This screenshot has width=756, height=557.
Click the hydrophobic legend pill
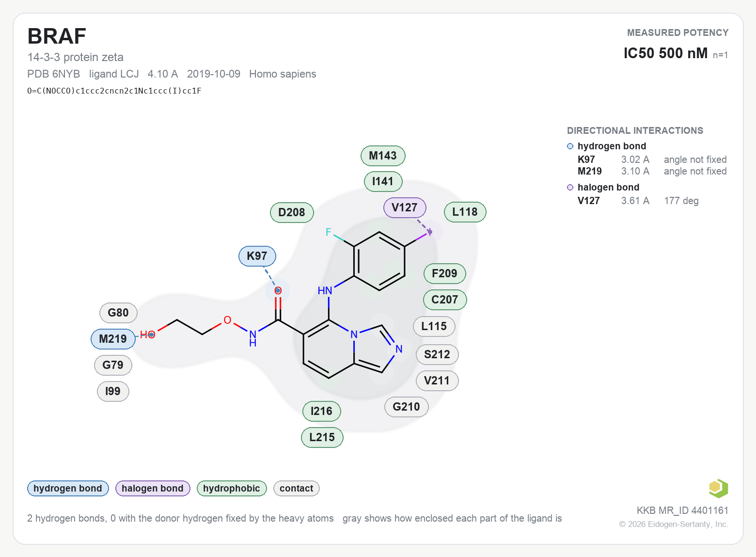[x=232, y=488]
